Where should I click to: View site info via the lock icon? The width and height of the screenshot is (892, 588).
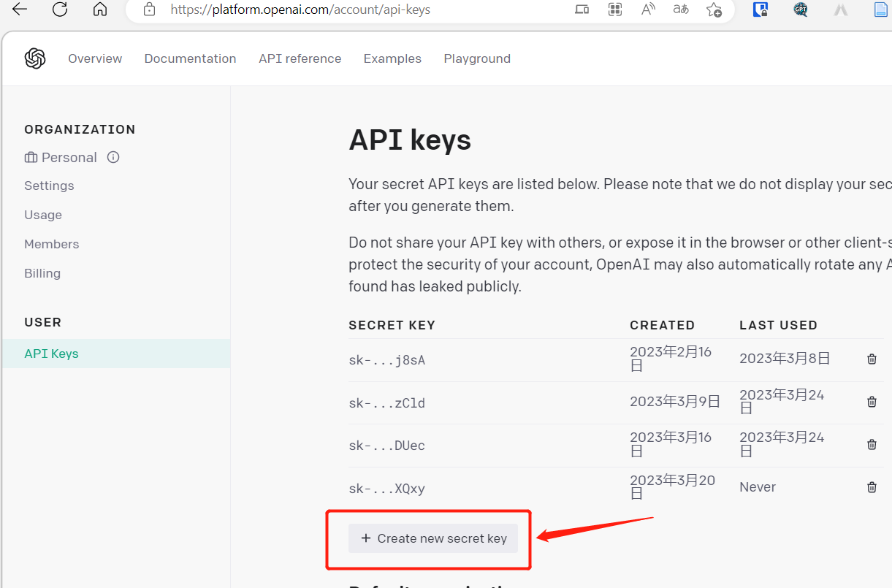click(x=150, y=9)
